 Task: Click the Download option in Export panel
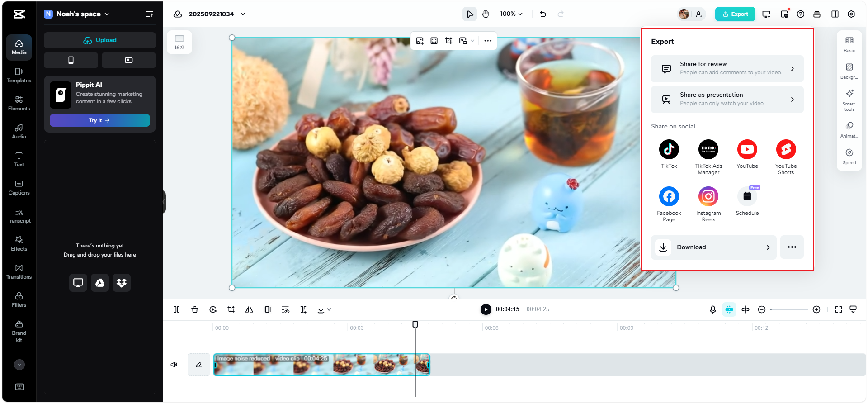pos(713,247)
